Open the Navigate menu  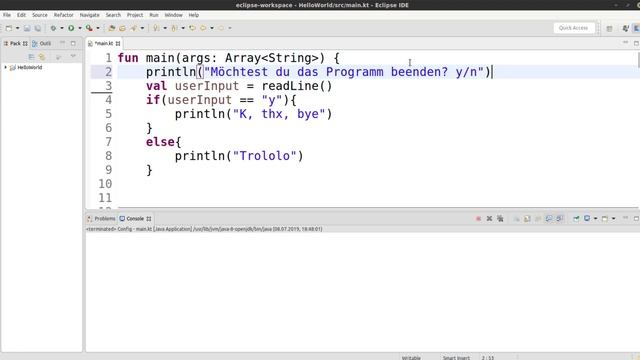[89, 15]
